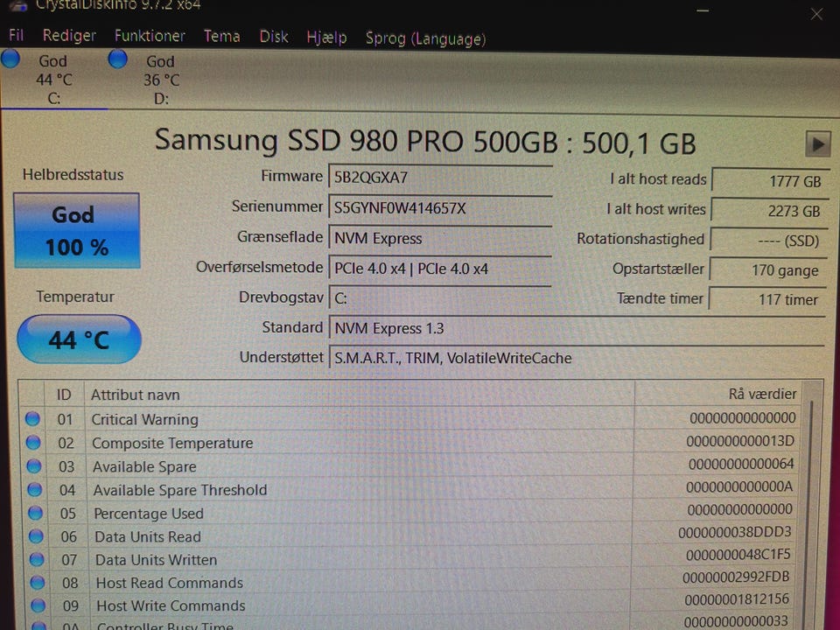Click raw value 000000048C1F5
Screen dimensions: 840x630
click(738, 555)
